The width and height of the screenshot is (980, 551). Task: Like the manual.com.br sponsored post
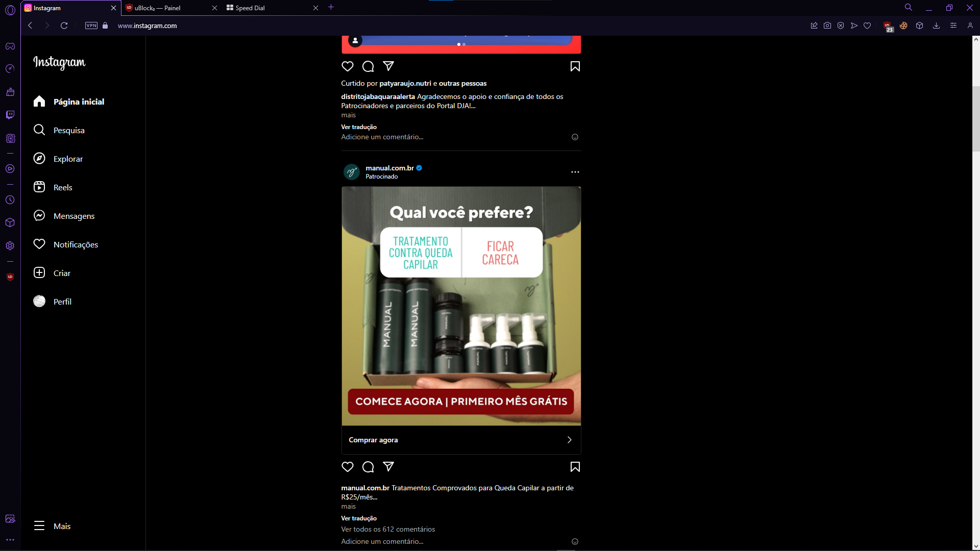348,467
